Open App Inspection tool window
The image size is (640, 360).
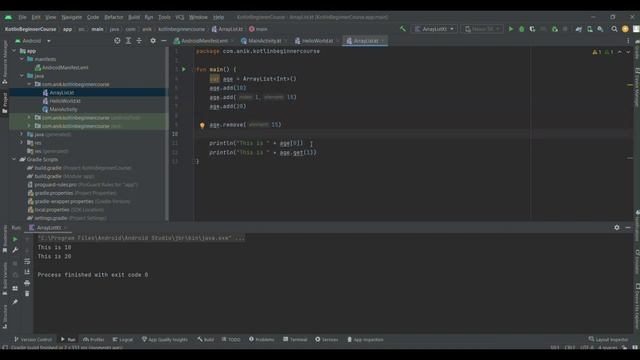coord(365,340)
